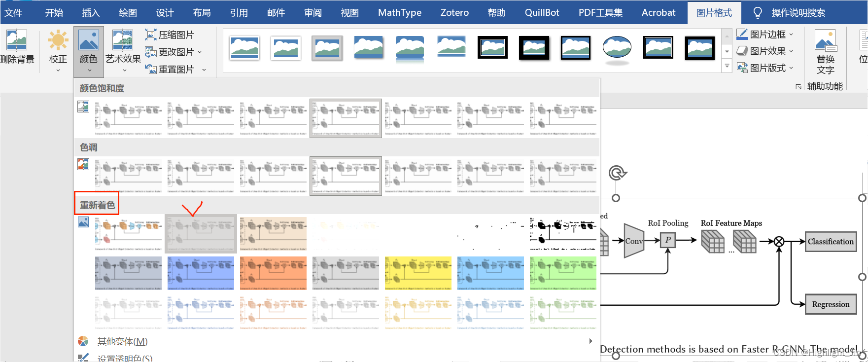Open 图片版式 (Picture Layout) menu
This screenshot has width=868, height=362.
(764, 68)
